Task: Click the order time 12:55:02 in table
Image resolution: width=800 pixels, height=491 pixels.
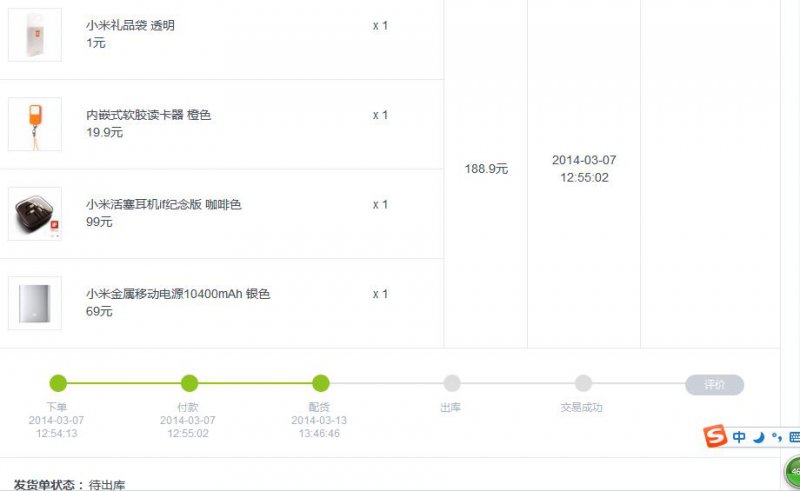Action: point(584,178)
